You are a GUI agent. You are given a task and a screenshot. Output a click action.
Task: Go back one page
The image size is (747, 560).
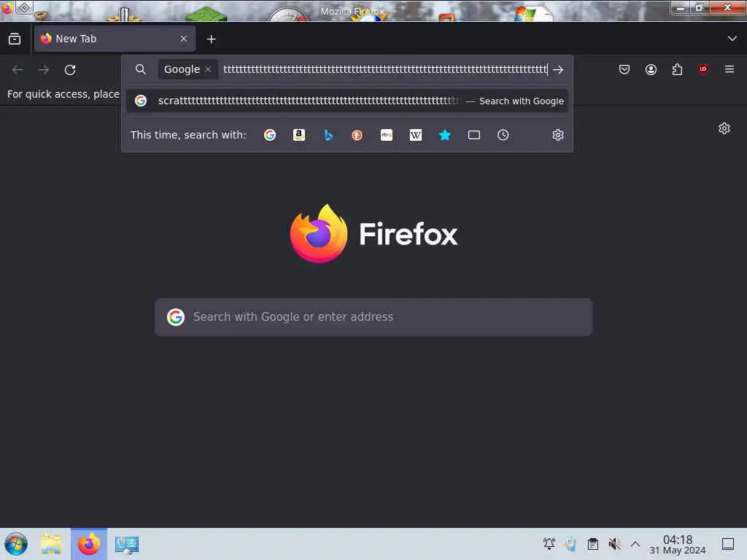pos(18,70)
